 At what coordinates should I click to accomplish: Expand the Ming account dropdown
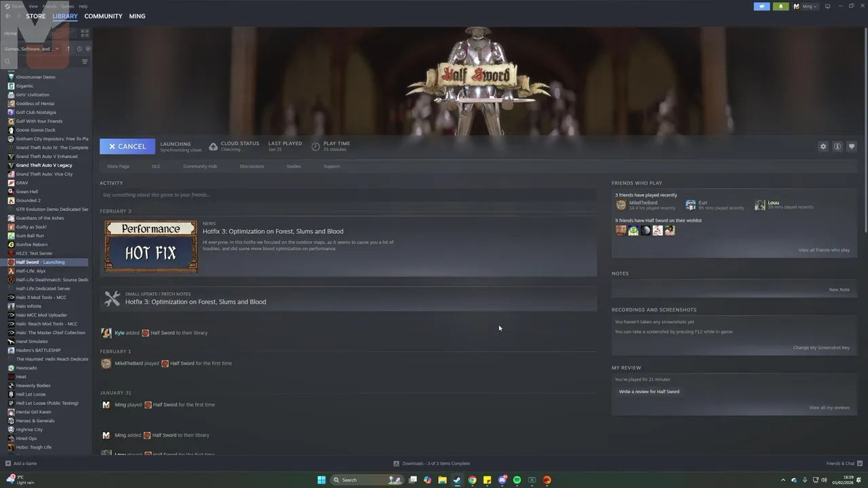pyautogui.click(x=806, y=6)
